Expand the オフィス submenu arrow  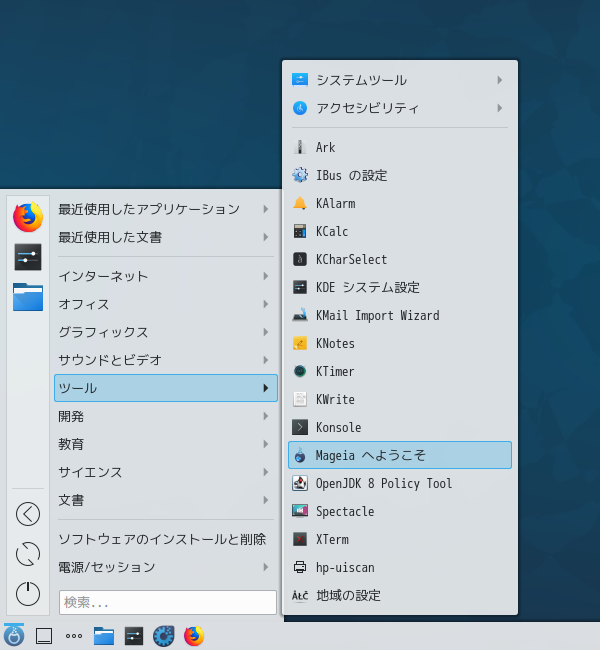(x=266, y=304)
